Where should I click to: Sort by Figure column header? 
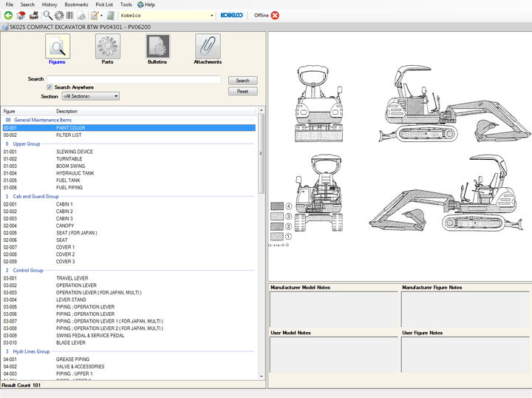28,112
